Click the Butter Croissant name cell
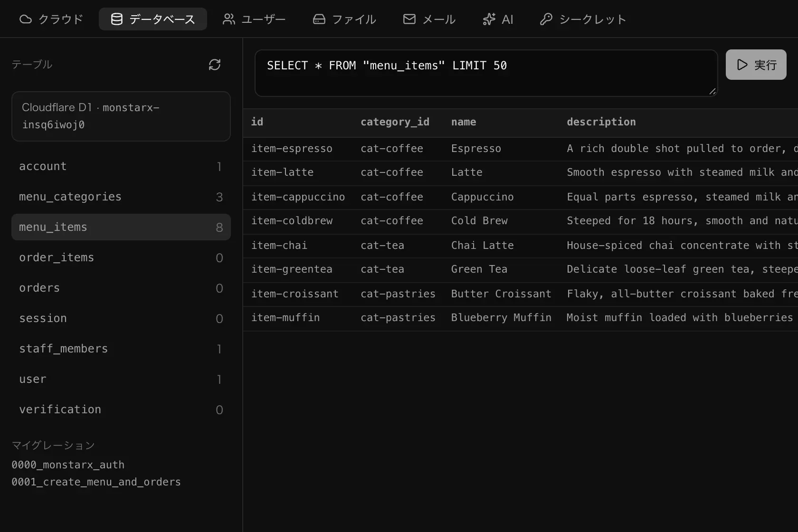798x532 pixels. (501, 294)
